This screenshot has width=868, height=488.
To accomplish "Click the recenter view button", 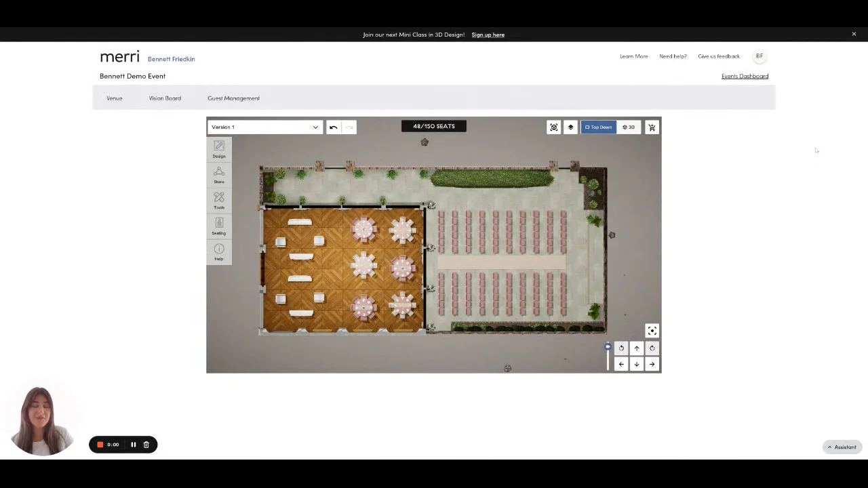I will point(652,331).
